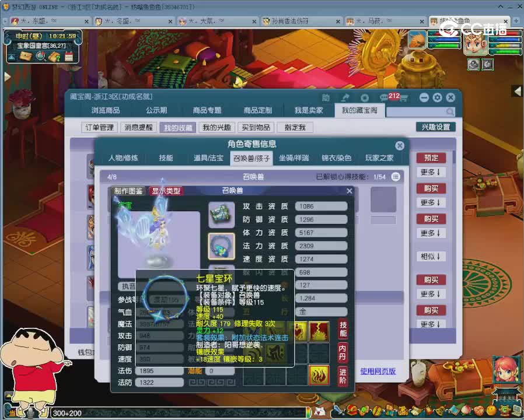
Task: Click the red 预定 button
Action: point(431,157)
